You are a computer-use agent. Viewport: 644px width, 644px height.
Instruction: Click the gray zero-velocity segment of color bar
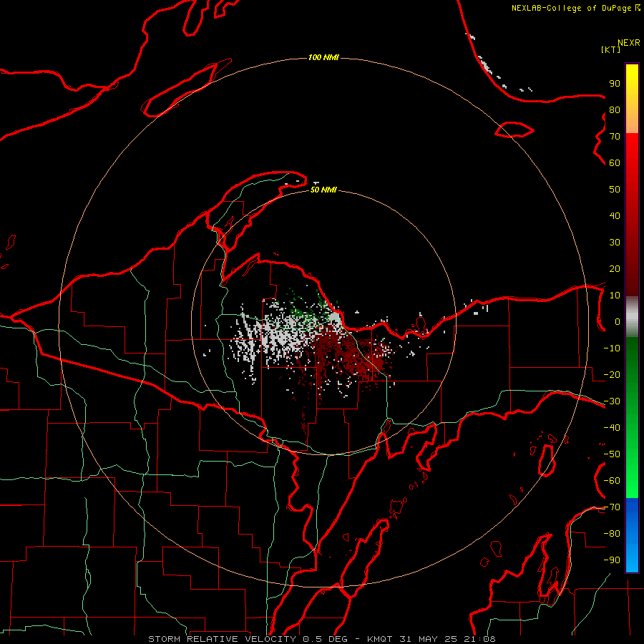[x=632, y=317]
